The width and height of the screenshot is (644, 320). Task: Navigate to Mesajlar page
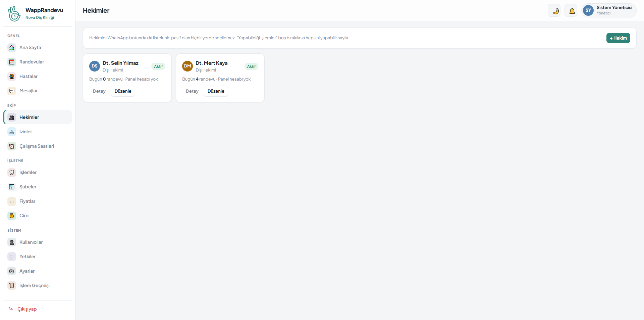[x=38, y=91]
